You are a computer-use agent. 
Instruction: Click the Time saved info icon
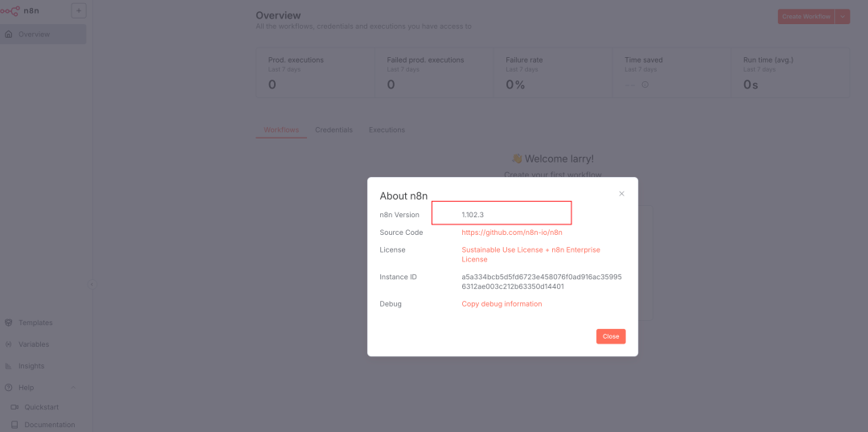pyautogui.click(x=645, y=84)
